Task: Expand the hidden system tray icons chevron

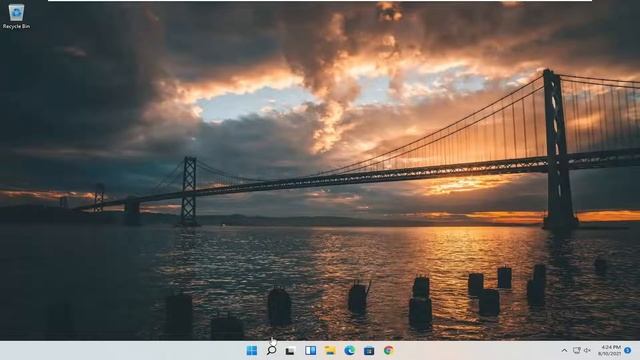Action: coord(564,350)
